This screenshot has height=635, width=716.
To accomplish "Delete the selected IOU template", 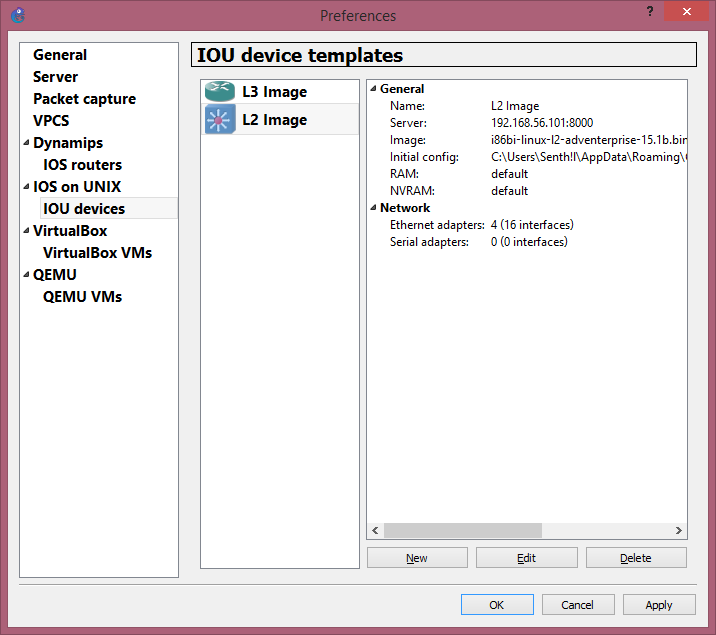I will (636, 558).
